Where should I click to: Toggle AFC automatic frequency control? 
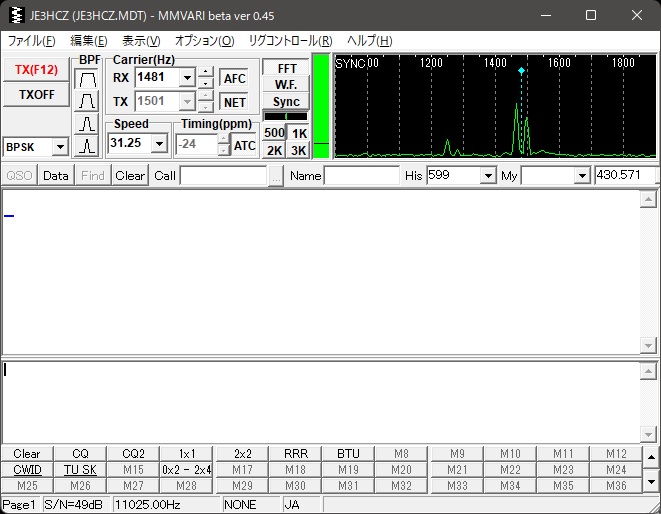(x=234, y=78)
